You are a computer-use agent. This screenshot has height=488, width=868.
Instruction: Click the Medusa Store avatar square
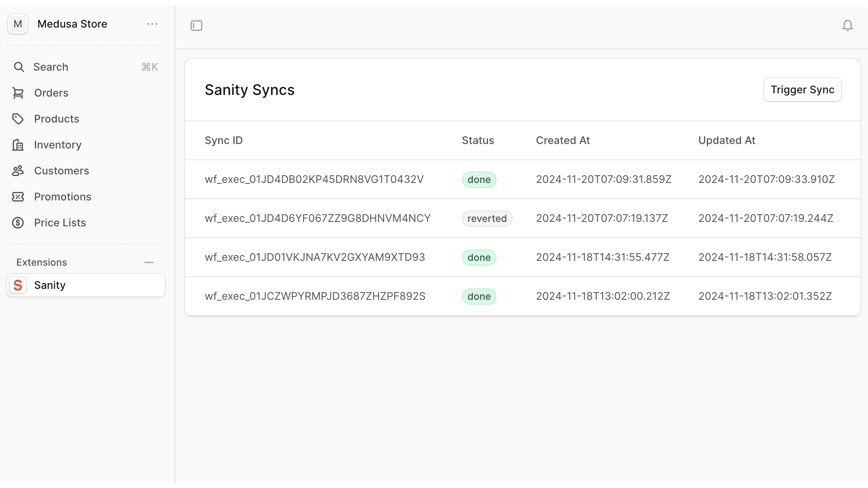point(17,24)
